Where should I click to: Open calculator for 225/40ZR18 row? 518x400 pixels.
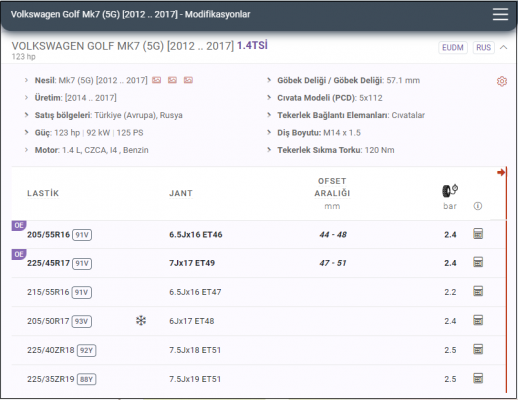point(478,349)
